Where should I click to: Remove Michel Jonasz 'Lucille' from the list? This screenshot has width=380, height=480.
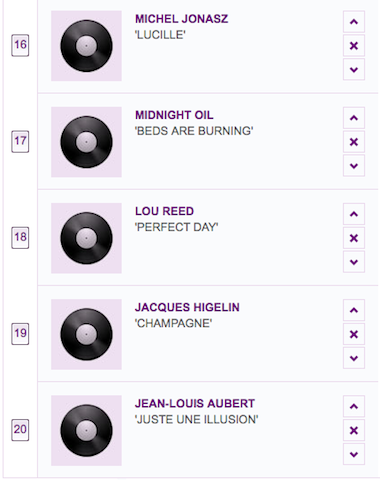[354, 46]
